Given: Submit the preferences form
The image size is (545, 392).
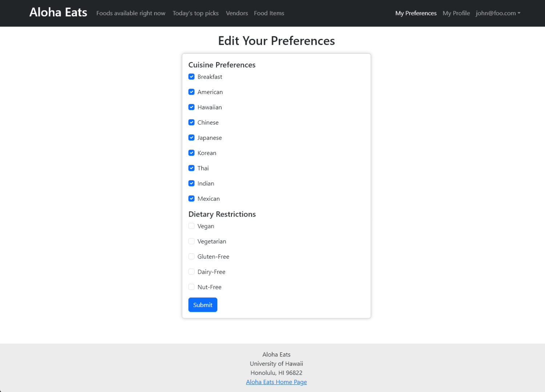Looking at the screenshot, I should 203,305.
